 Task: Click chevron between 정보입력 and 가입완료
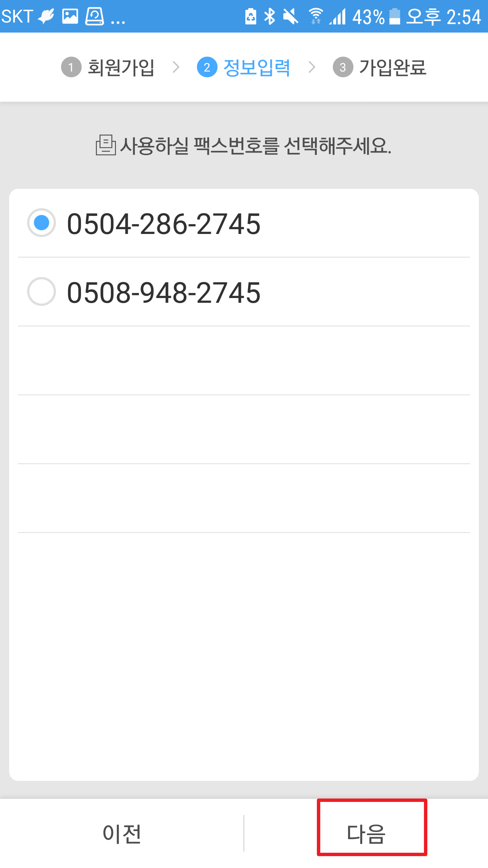[x=312, y=67]
